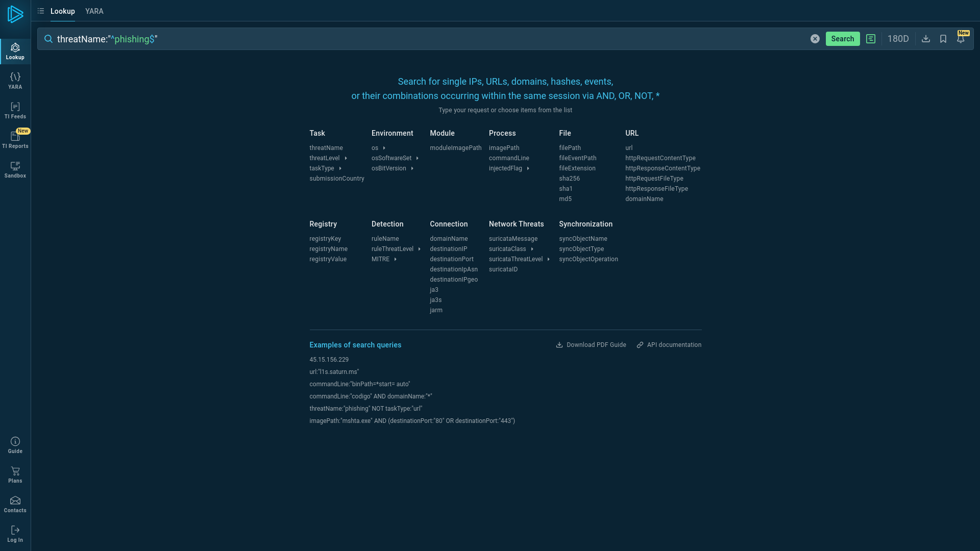The height and width of the screenshot is (551, 980).
Task: Click the Search button
Action: (x=843, y=39)
